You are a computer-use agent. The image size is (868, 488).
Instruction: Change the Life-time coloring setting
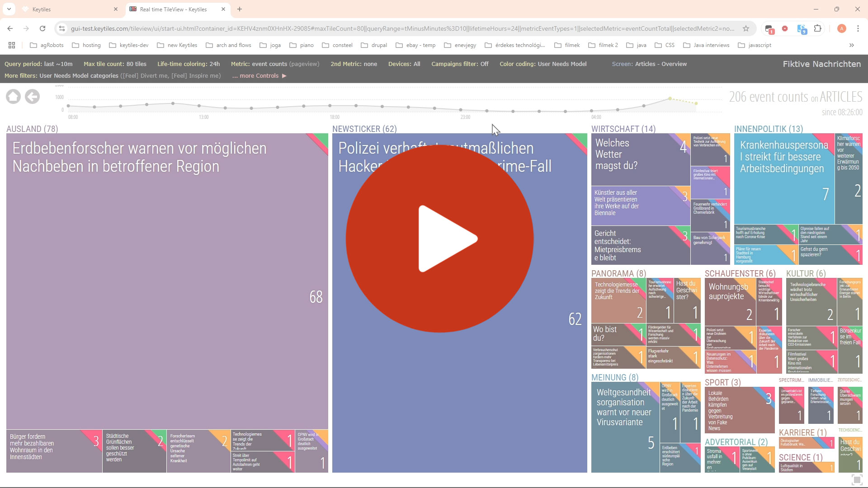[189, 64]
